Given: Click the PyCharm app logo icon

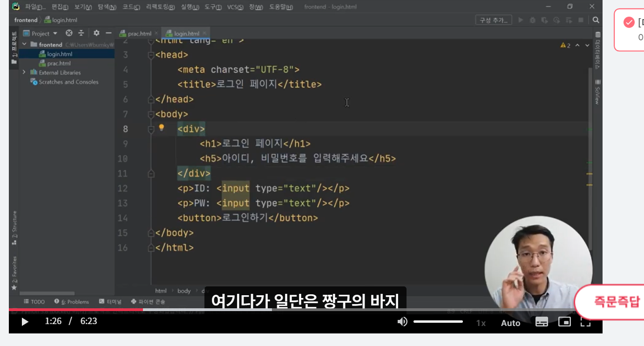Looking at the screenshot, I should (x=15, y=7).
